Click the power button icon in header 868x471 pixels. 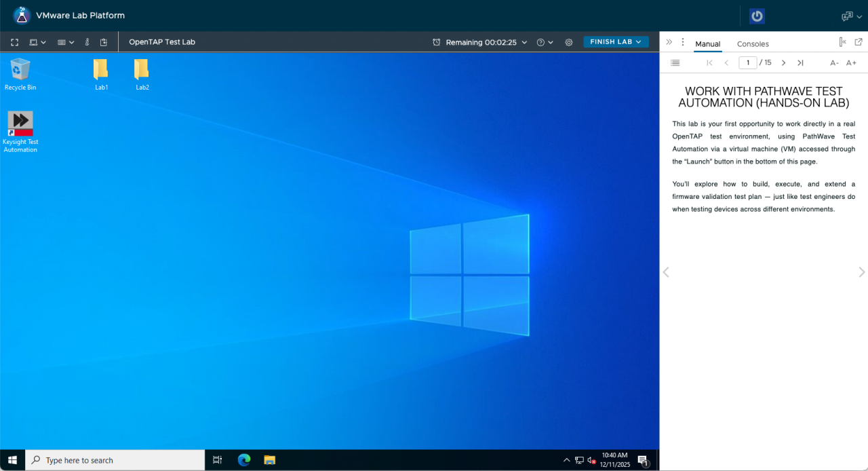pyautogui.click(x=757, y=16)
